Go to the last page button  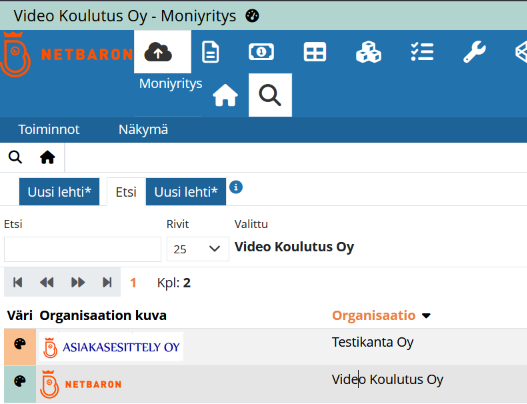tap(107, 282)
